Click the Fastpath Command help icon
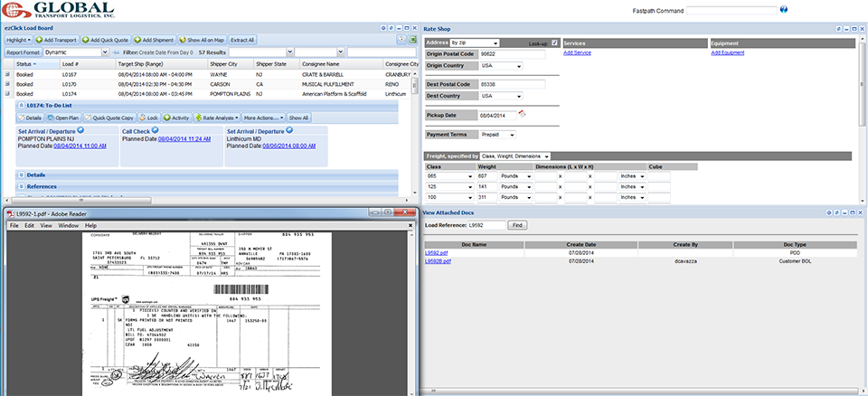868x396 pixels. (x=784, y=10)
